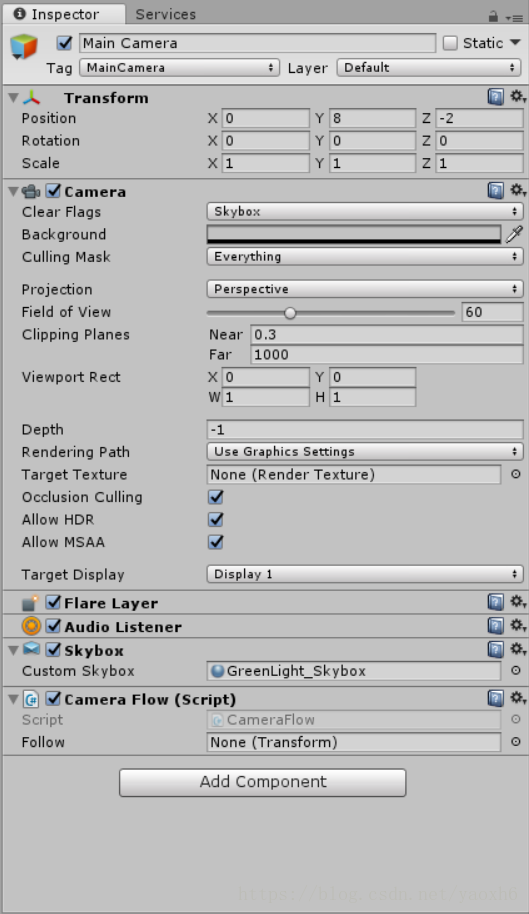529x914 pixels.
Task: Click Position Z field value -2
Action: point(479,118)
